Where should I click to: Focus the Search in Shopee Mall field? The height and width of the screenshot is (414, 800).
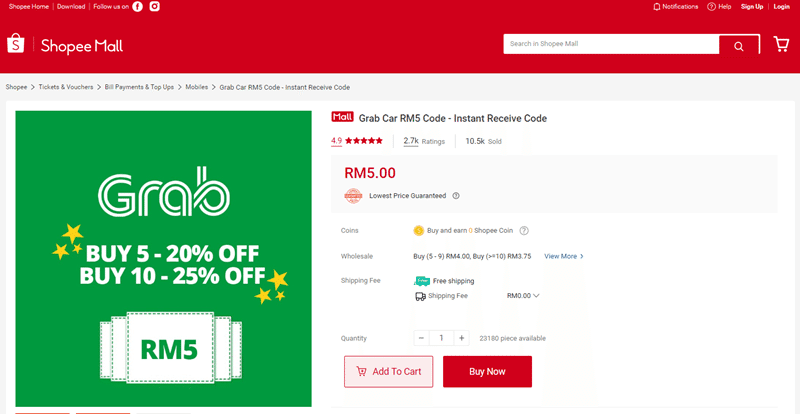pos(611,44)
